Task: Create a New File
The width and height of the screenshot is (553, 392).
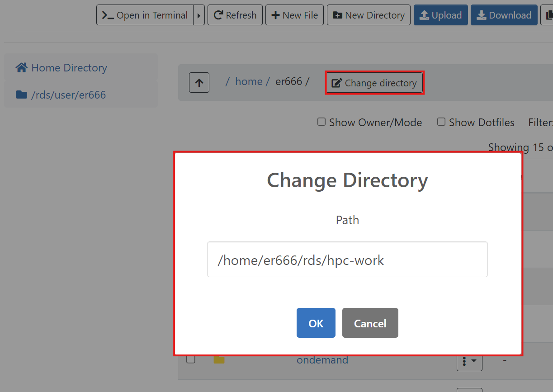Action: point(295,15)
